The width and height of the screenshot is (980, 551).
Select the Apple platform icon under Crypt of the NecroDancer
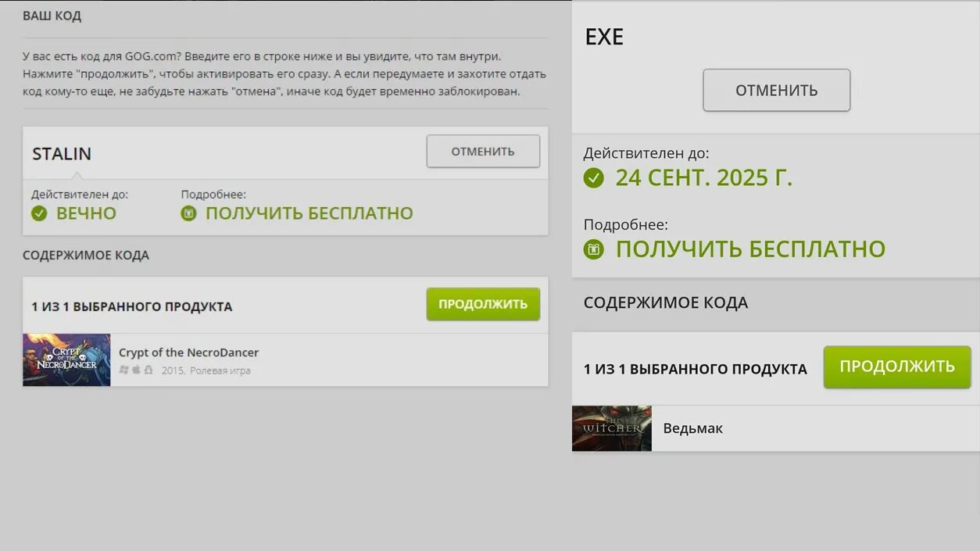pyautogui.click(x=136, y=370)
